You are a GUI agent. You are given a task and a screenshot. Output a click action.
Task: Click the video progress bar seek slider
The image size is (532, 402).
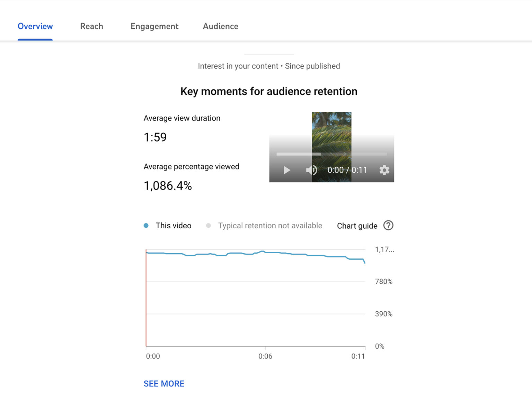(331, 154)
